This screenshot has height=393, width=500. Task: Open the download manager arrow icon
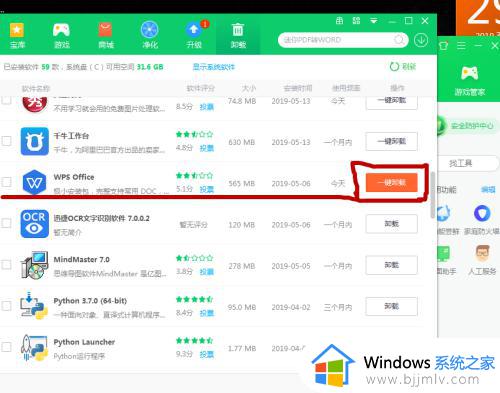point(421,40)
